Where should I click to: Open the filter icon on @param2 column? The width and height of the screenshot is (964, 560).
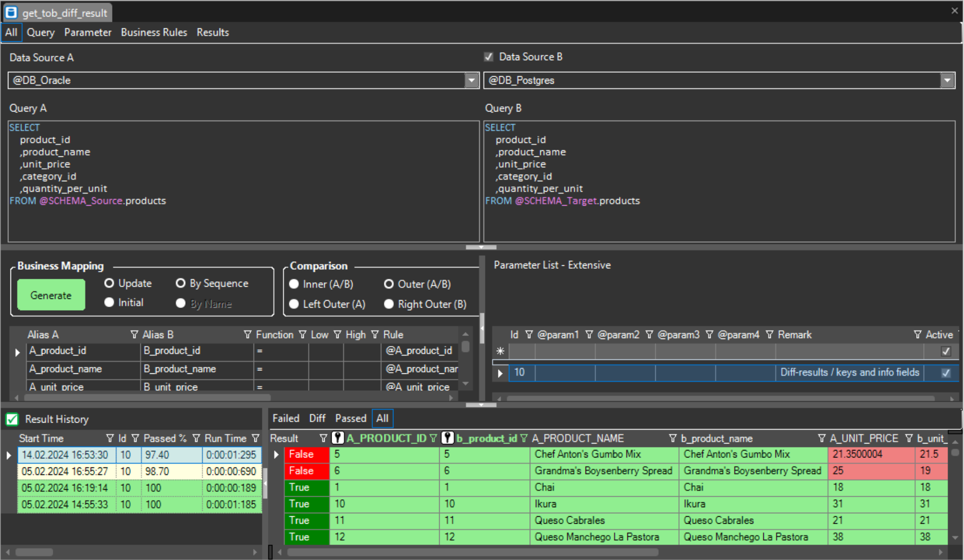(649, 335)
